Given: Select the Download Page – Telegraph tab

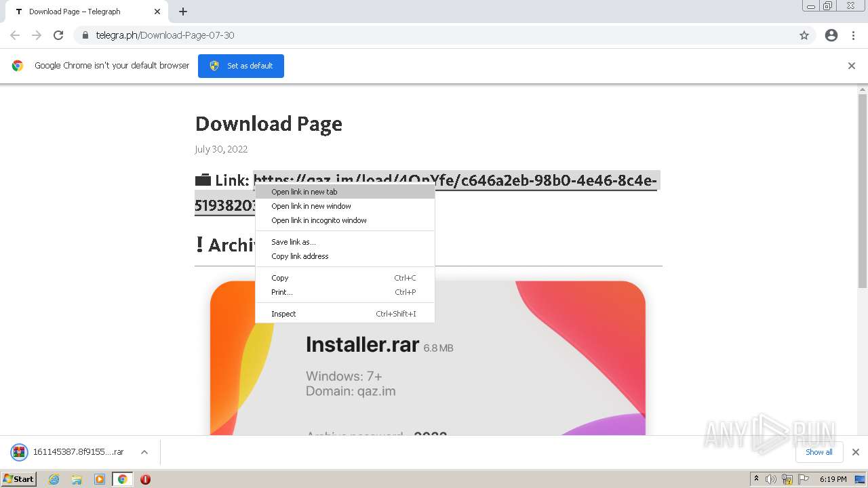Looking at the screenshot, I should click(87, 12).
